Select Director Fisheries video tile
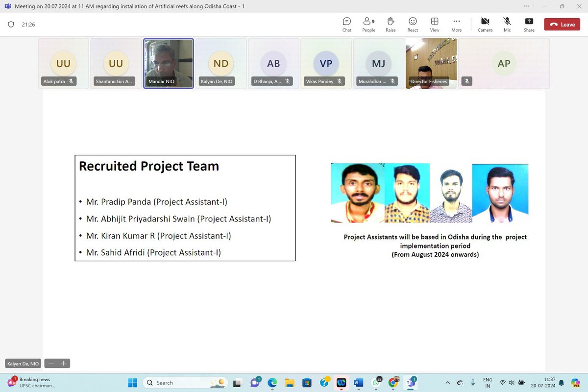Viewport: 588px width, 392px height. pyautogui.click(x=431, y=63)
